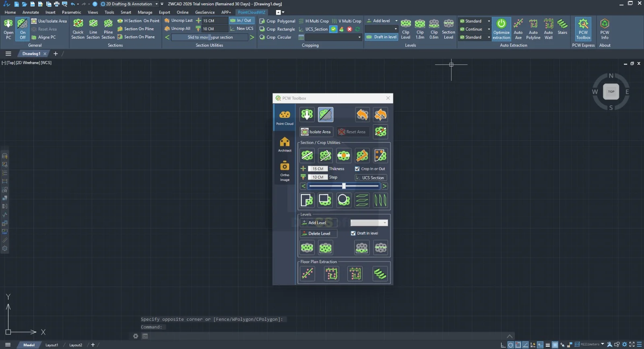The height and width of the screenshot is (349, 644).
Task: Expand the Add level dropdown arrow in ribbon
Action: click(396, 21)
